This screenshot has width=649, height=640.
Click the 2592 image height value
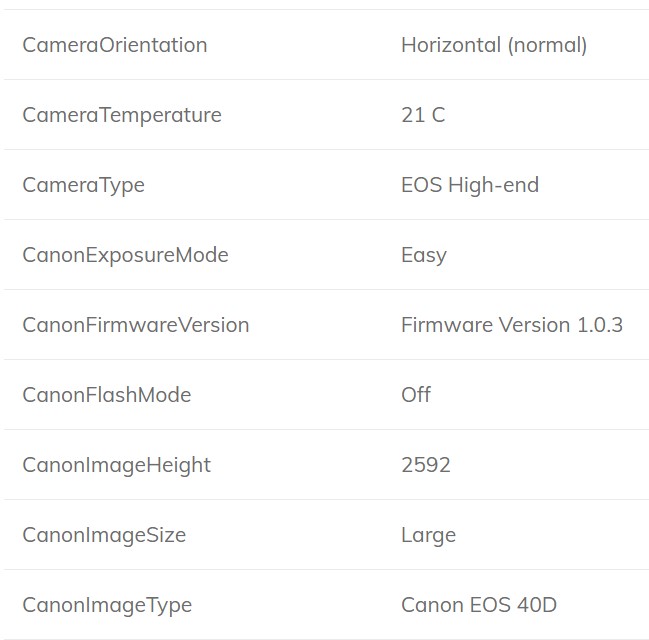coord(425,465)
